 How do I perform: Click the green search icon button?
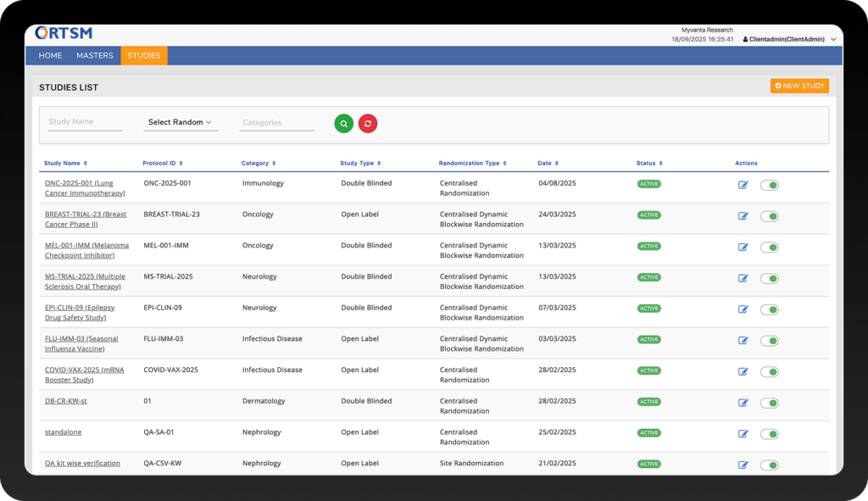pyautogui.click(x=343, y=124)
